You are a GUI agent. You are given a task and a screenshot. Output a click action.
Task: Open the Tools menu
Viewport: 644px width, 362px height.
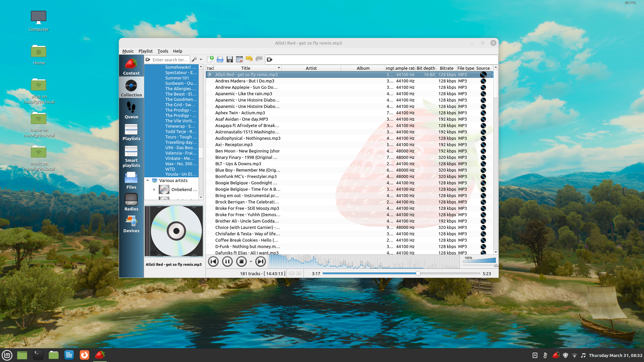pyautogui.click(x=163, y=51)
